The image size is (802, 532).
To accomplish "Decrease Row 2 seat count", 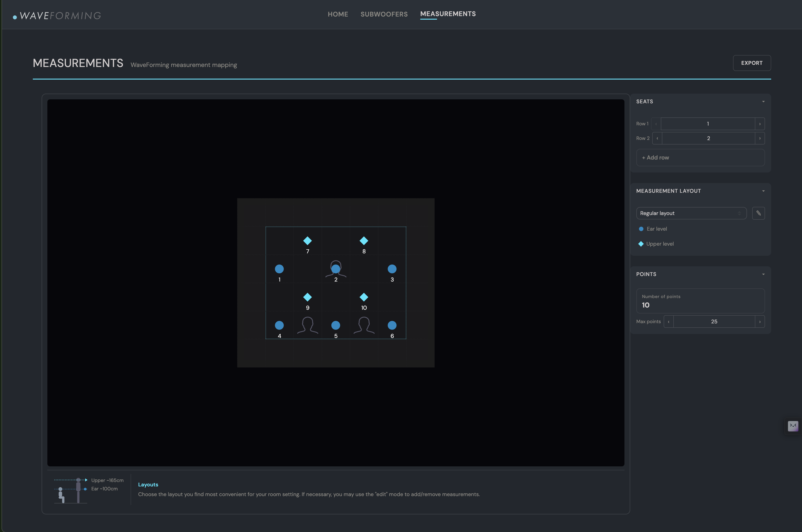I will (x=657, y=138).
